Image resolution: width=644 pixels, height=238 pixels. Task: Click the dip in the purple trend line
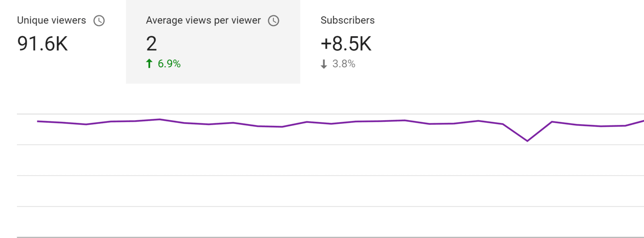527,141
